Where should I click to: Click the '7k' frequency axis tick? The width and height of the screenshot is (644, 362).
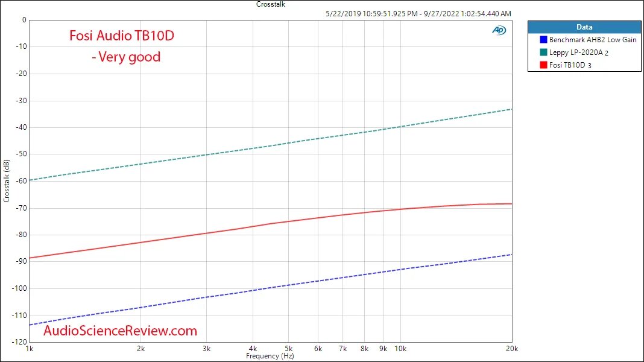343,349
